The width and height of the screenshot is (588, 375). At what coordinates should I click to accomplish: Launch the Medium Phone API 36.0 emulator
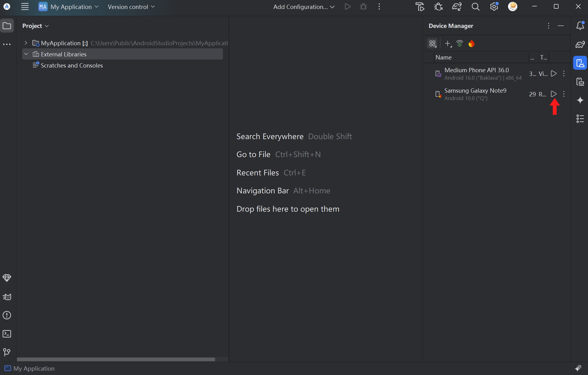(554, 73)
